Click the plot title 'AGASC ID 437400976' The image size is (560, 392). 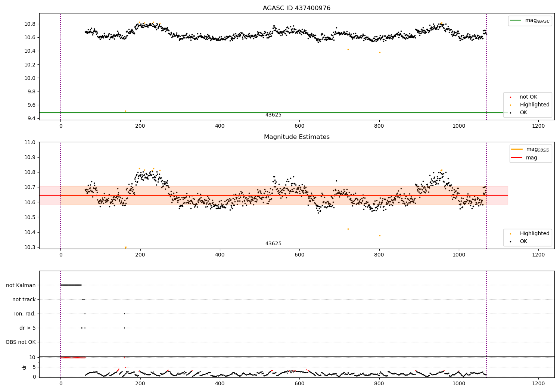[x=296, y=8]
